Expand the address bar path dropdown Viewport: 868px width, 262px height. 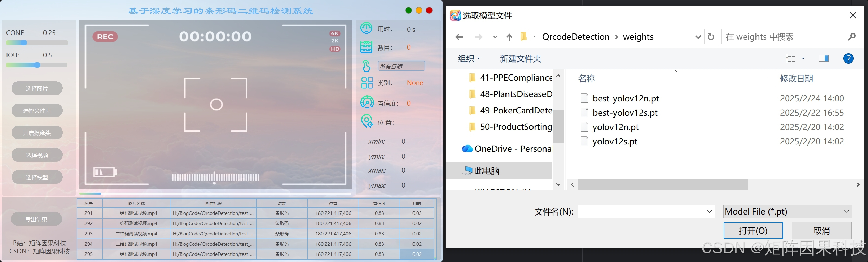pyautogui.click(x=698, y=37)
